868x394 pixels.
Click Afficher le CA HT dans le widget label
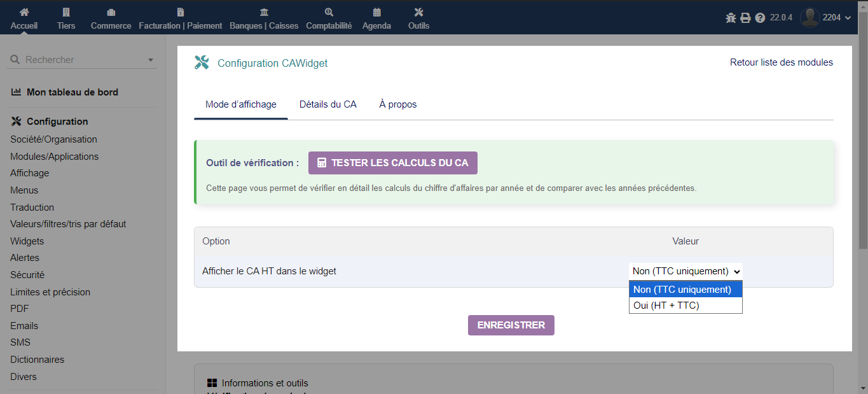tap(269, 271)
